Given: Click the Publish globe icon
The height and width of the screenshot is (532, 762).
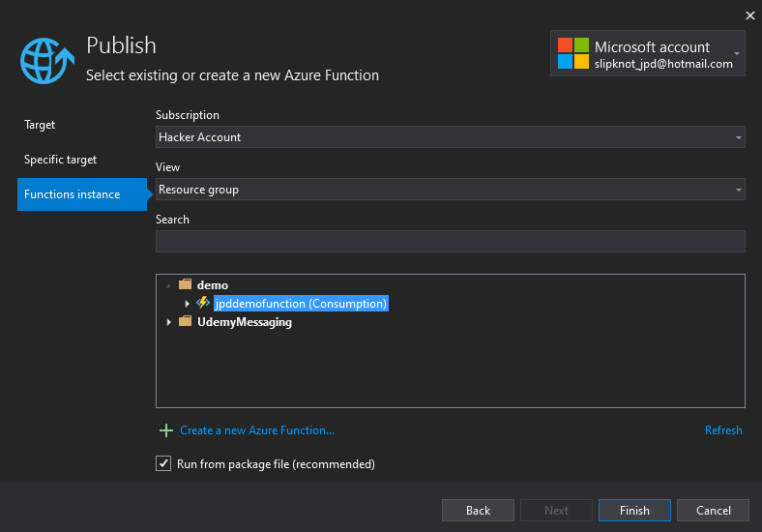Looking at the screenshot, I should pyautogui.click(x=46, y=60).
